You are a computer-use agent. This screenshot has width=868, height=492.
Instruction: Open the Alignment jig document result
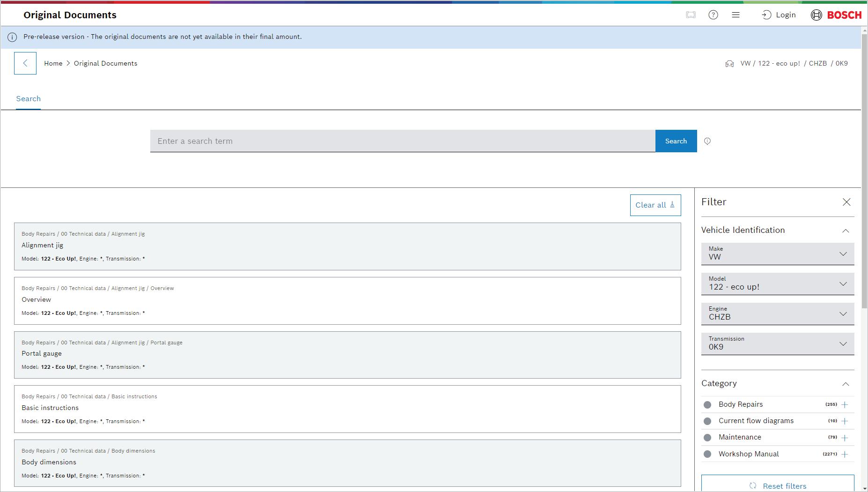pos(347,246)
